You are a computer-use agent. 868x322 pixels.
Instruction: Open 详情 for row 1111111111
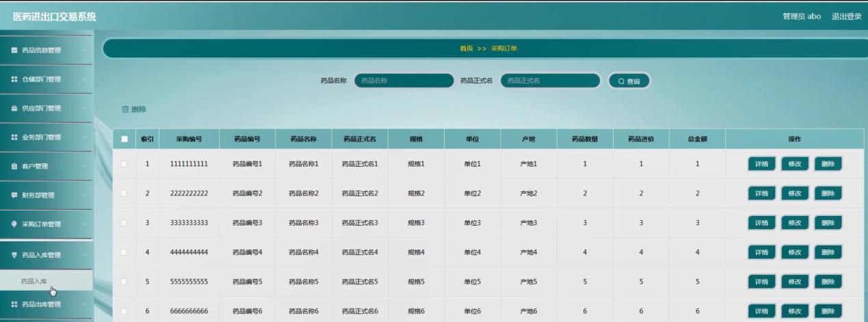tap(761, 164)
